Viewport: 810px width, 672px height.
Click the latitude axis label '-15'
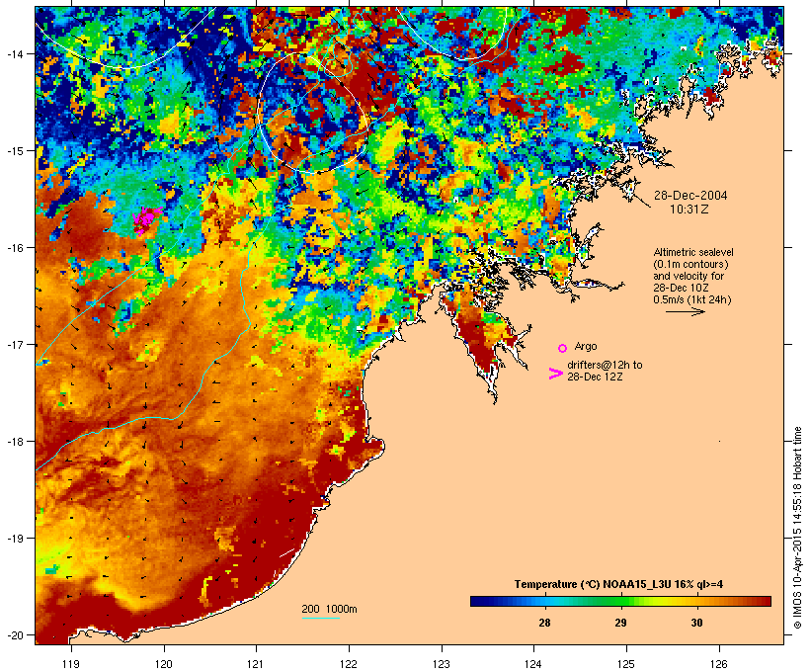click(x=14, y=150)
